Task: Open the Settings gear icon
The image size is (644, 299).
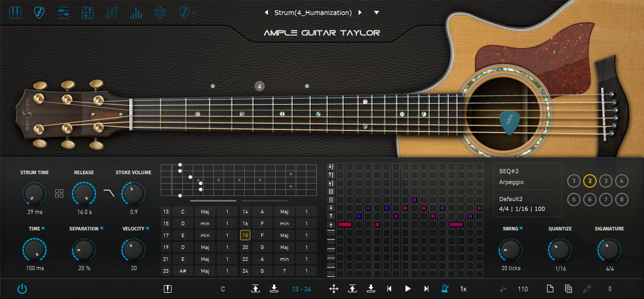Action: coord(161,12)
